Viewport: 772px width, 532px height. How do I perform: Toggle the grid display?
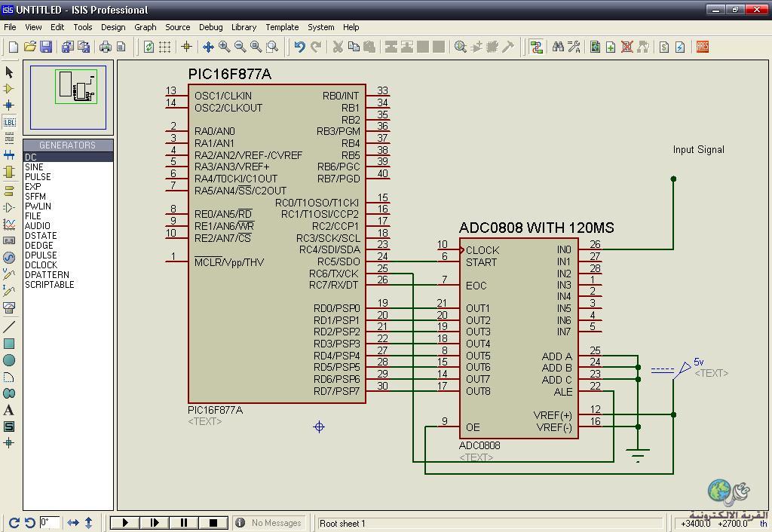tap(165, 47)
